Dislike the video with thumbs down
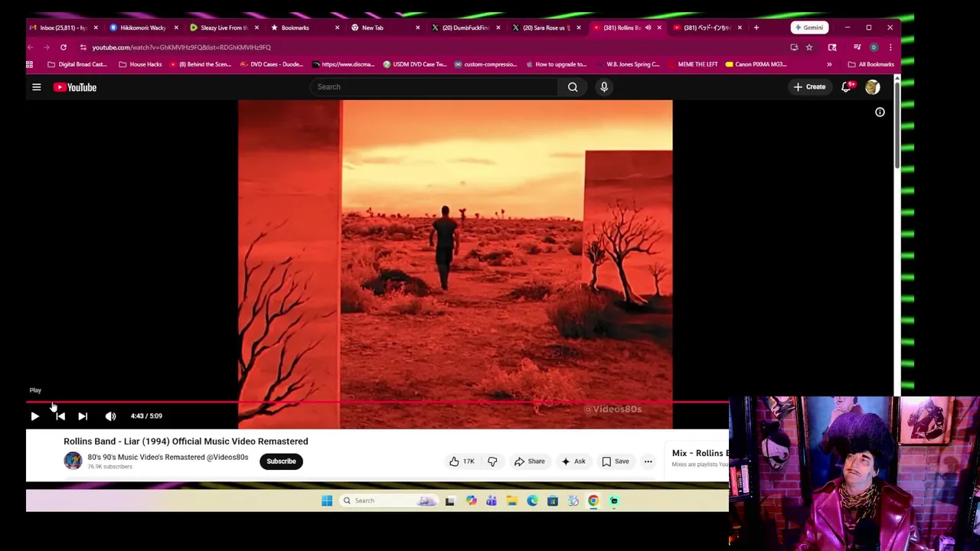This screenshot has width=980, height=551. coord(492,461)
